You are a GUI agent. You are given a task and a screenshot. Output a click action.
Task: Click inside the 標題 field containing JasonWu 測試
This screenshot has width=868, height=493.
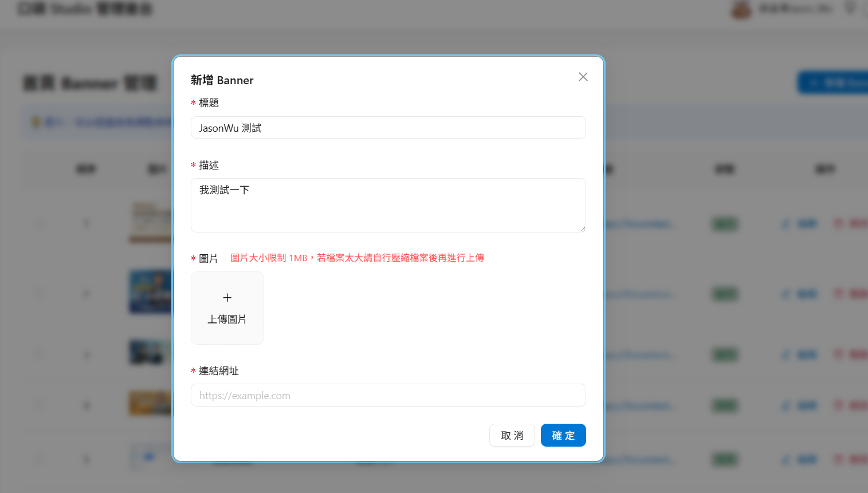coord(388,127)
